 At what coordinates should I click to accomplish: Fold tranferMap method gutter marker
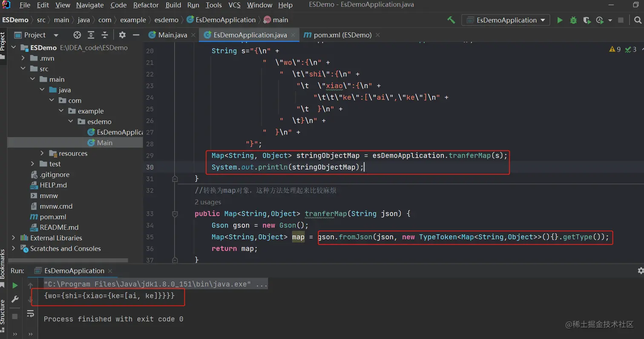(175, 214)
